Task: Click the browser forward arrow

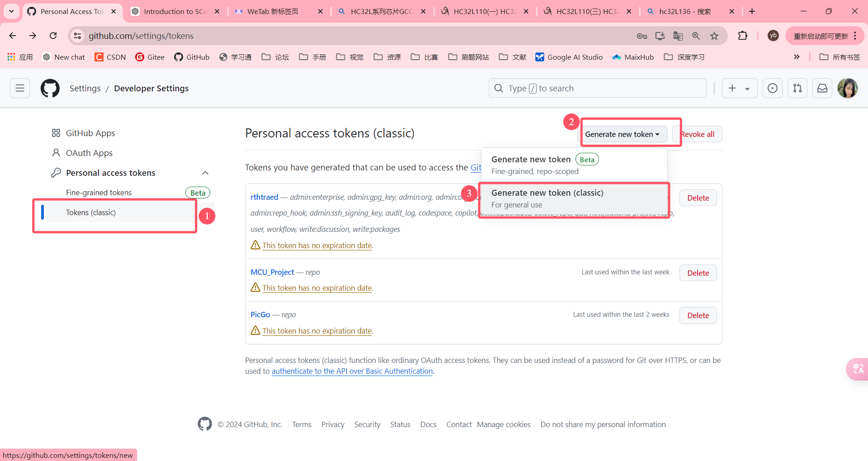Action: point(33,36)
